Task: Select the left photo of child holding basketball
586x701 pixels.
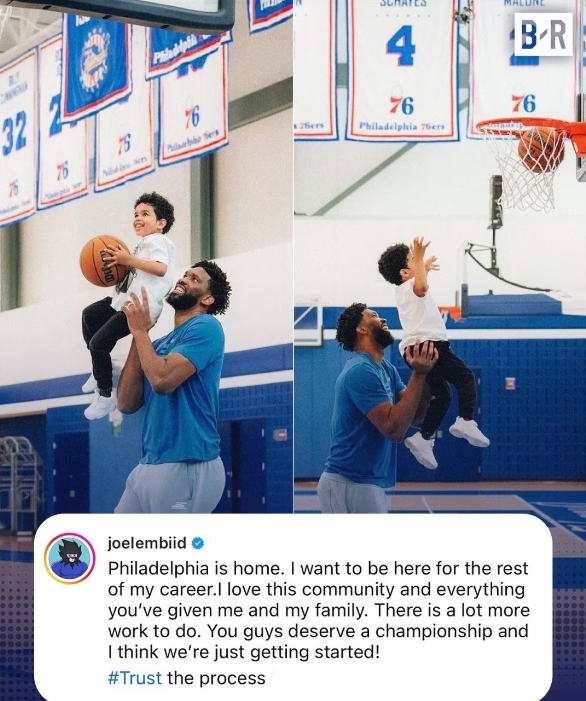Action: 146,257
